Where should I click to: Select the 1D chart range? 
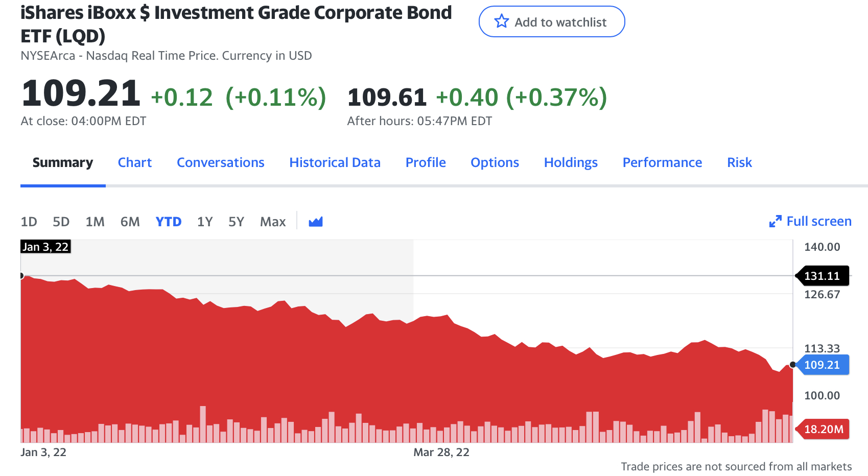pos(29,222)
